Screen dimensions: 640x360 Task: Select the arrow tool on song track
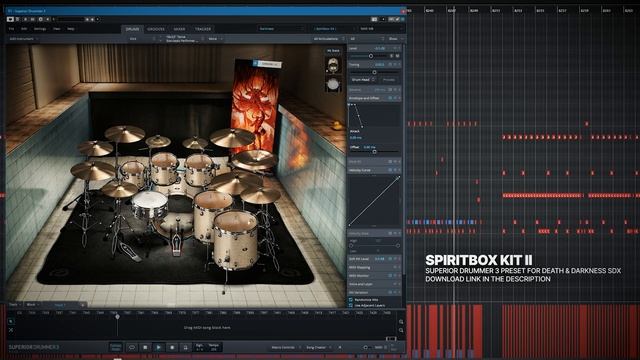point(11,322)
